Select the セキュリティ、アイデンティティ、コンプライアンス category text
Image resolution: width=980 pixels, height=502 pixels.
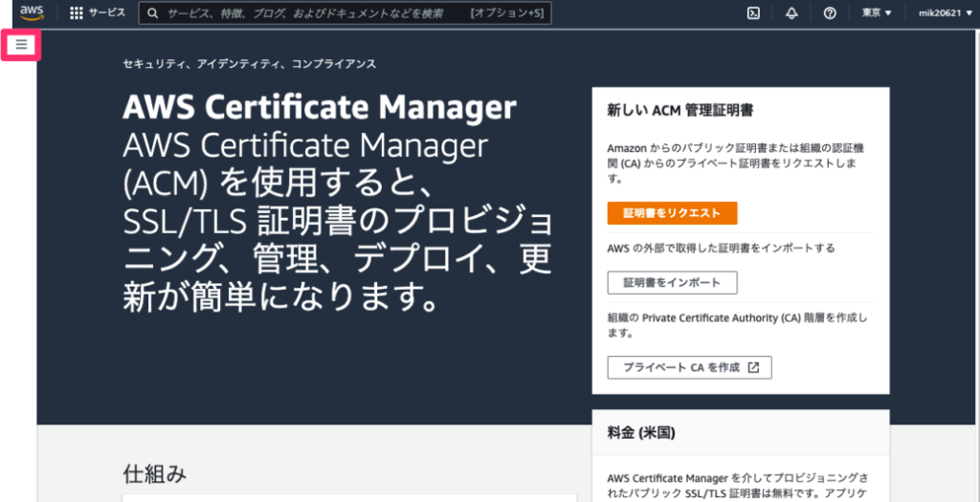click(250, 64)
